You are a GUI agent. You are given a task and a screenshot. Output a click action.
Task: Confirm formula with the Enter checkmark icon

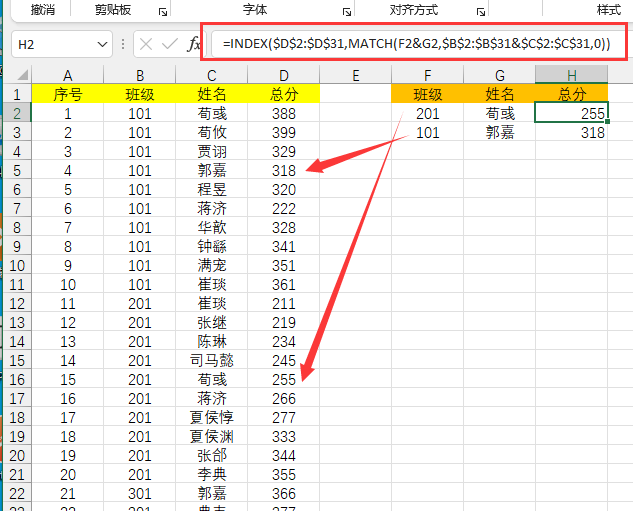click(168, 44)
